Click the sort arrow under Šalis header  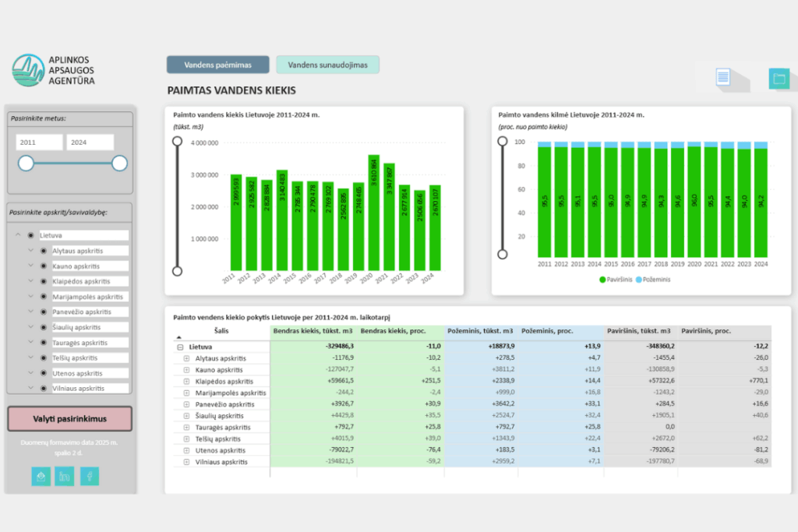coord(179,338)
